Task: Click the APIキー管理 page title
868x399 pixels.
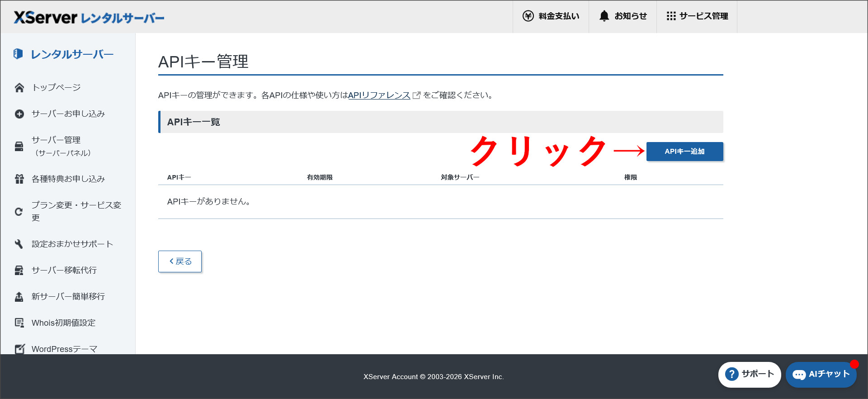Action: (x=203, y=62)
